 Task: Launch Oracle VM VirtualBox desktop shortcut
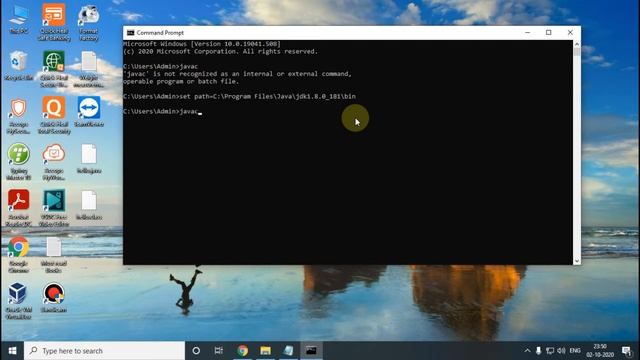click(x=18, y=301)
